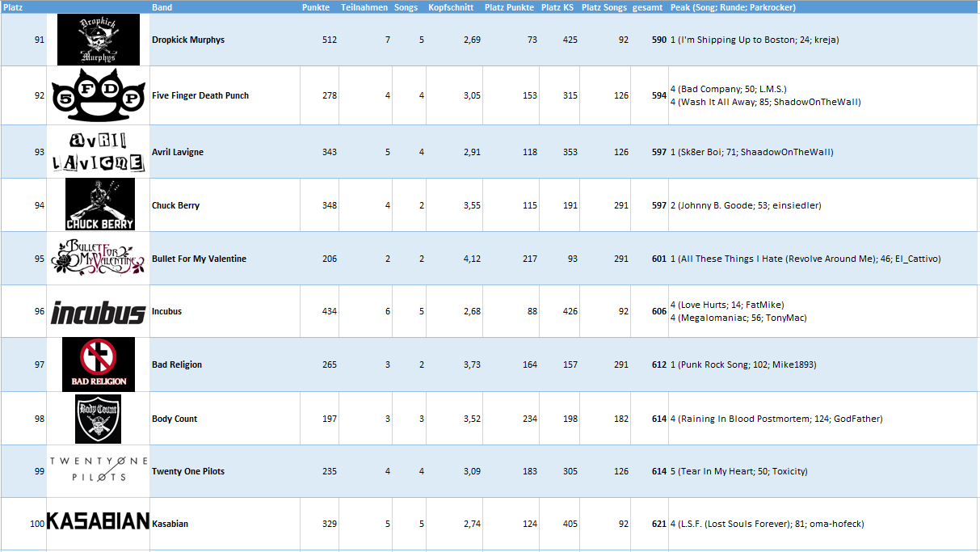Select Platz Punkte value 234
980x552 pixels.
click(529, 419)
